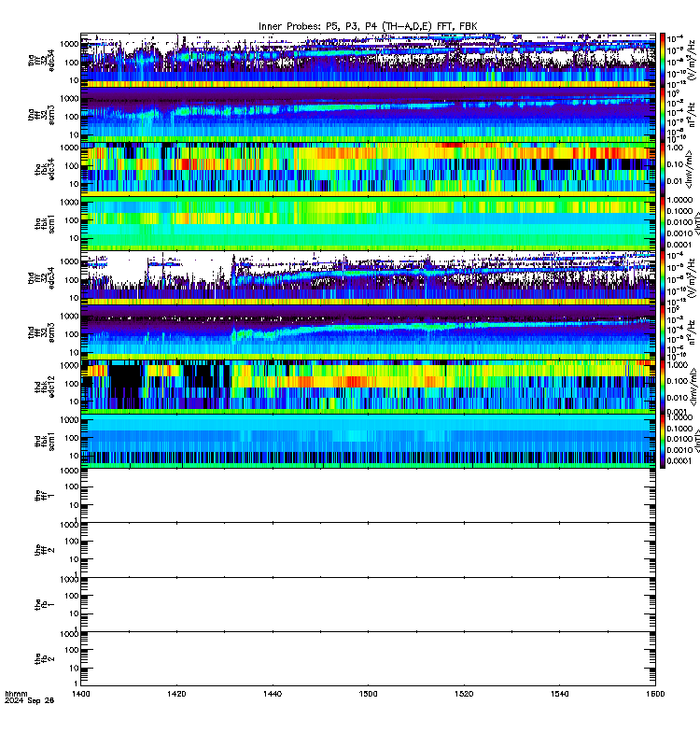Click the thd fff scm3 color bar

663,332
